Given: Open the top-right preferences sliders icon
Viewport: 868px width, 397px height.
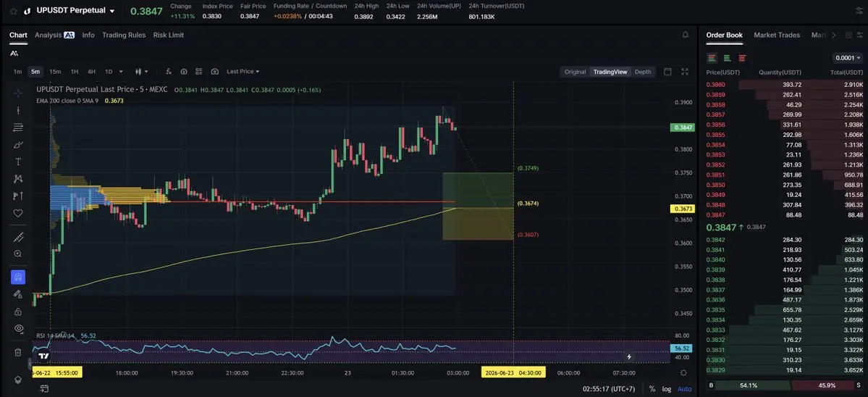Looking at the screenshot, I should (859, 11).
